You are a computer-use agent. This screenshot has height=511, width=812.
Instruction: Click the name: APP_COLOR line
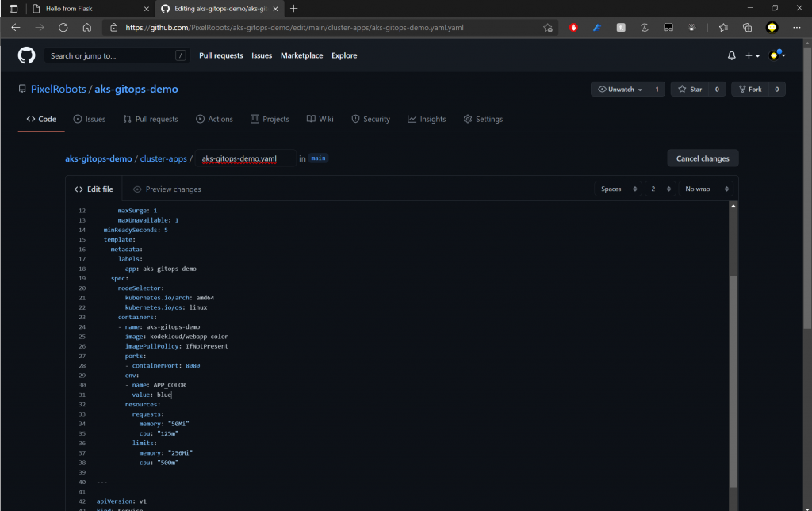coord(155,385)
